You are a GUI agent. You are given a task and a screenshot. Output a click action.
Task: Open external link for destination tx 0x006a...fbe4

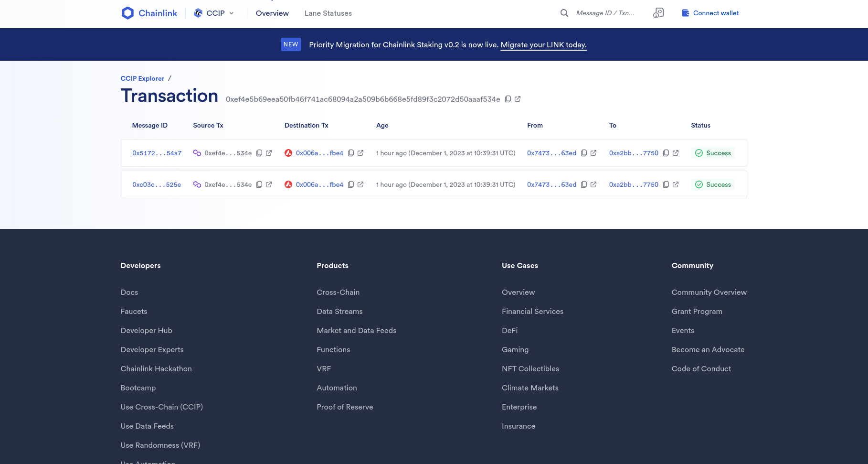click(x=360, y=153)
